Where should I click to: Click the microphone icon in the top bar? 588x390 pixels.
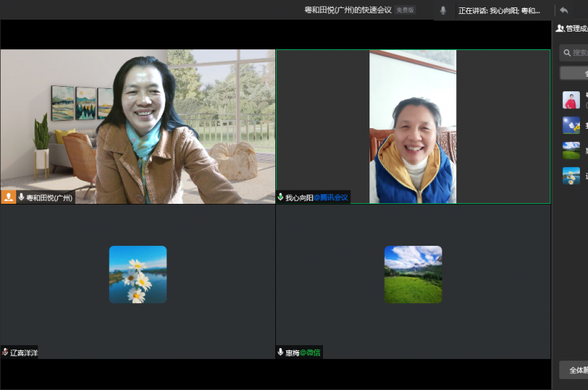coord(443,10)
